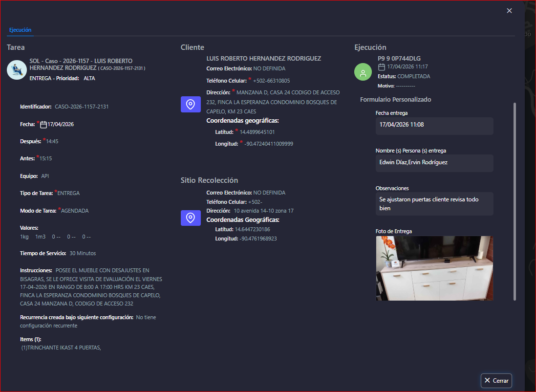
Task: Click the Nombre Persona entrega field
Action: coord(434,163)
